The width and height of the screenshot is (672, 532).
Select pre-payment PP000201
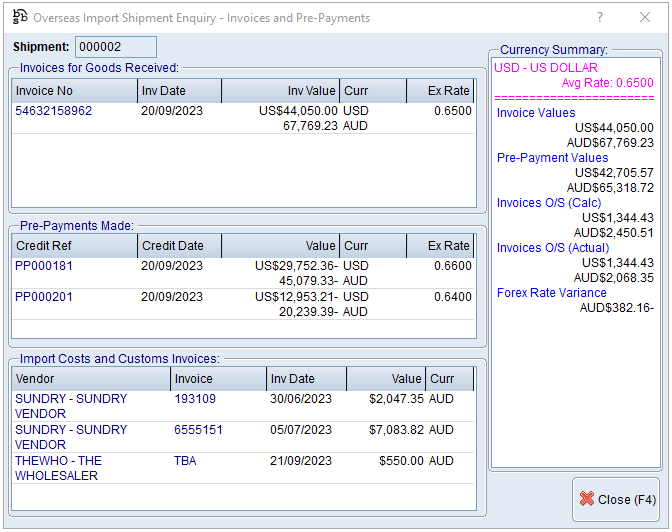tap(44, 297)
